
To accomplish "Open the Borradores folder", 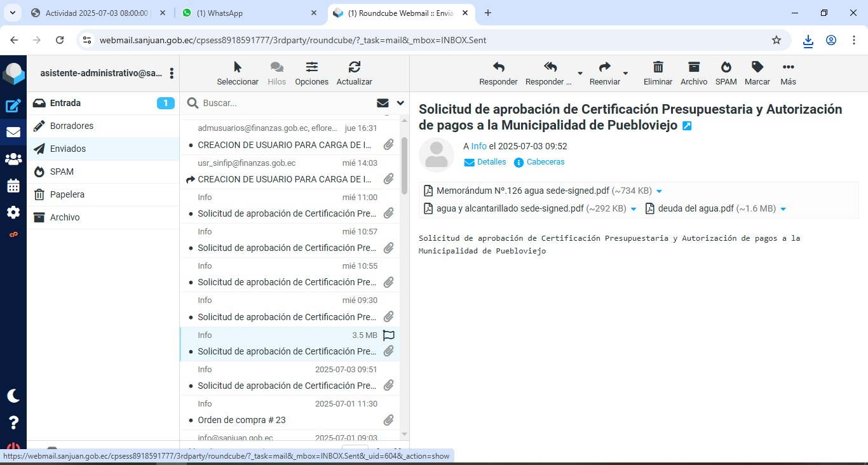I will coord(72,126).
